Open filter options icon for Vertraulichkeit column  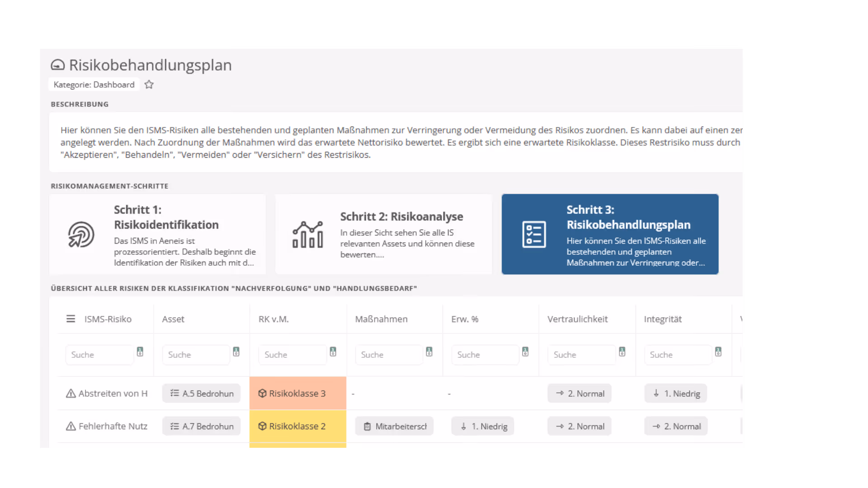coord(622,352)
